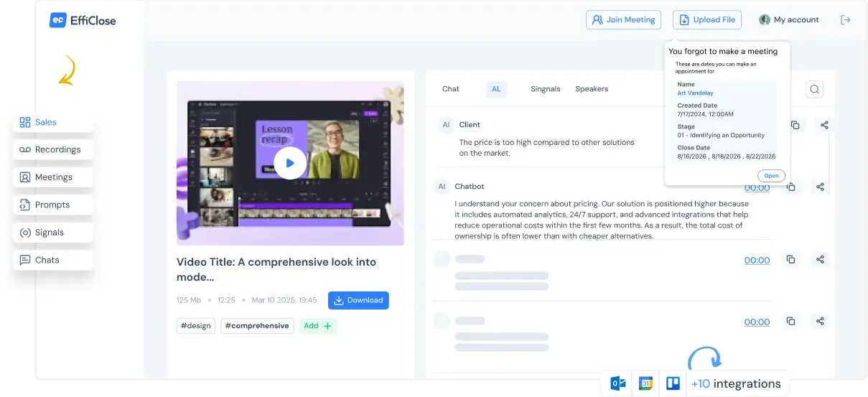The width and height of the screenshot is (868, 397).
Task: Select the #design tag
Action: click(x=196, y=326)
